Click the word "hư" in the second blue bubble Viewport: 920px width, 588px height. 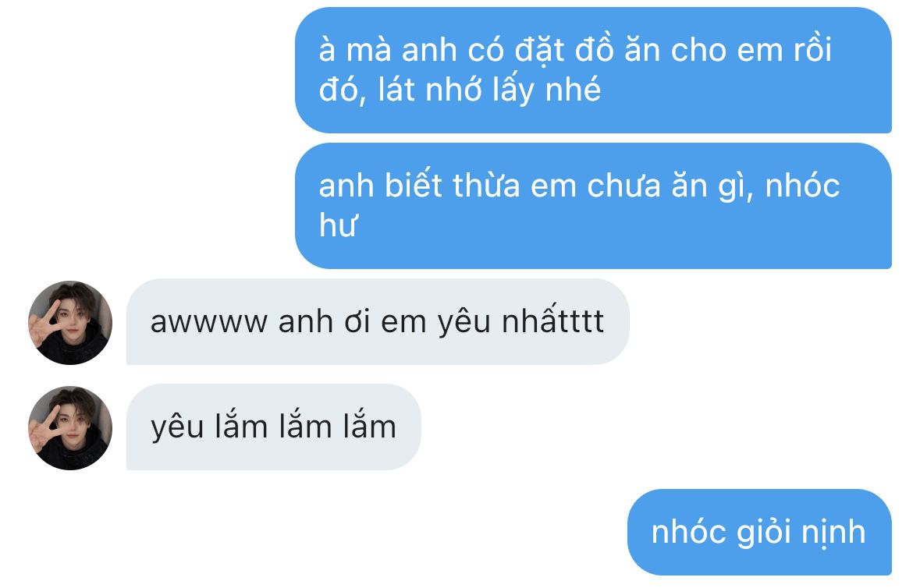click(338, 225)
